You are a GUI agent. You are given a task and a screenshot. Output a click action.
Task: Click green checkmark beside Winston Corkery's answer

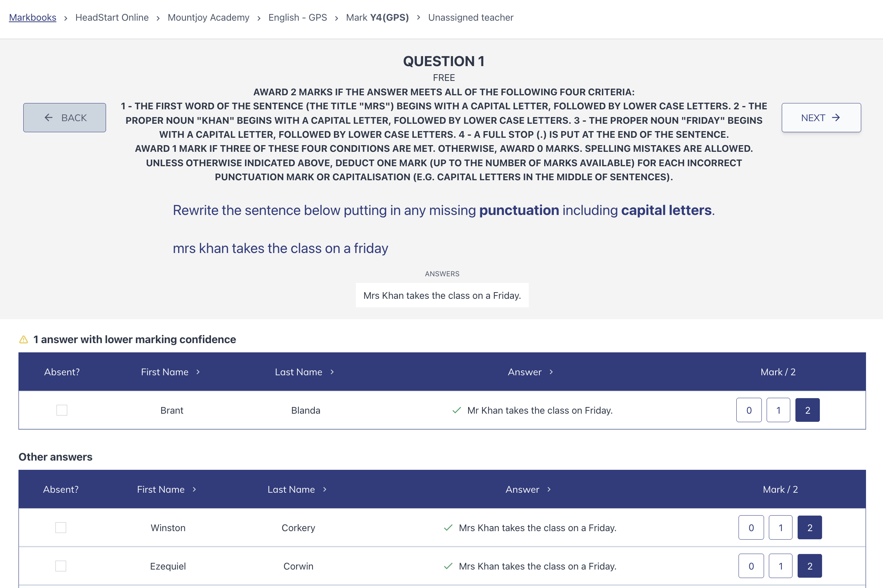tap(448, 528)
